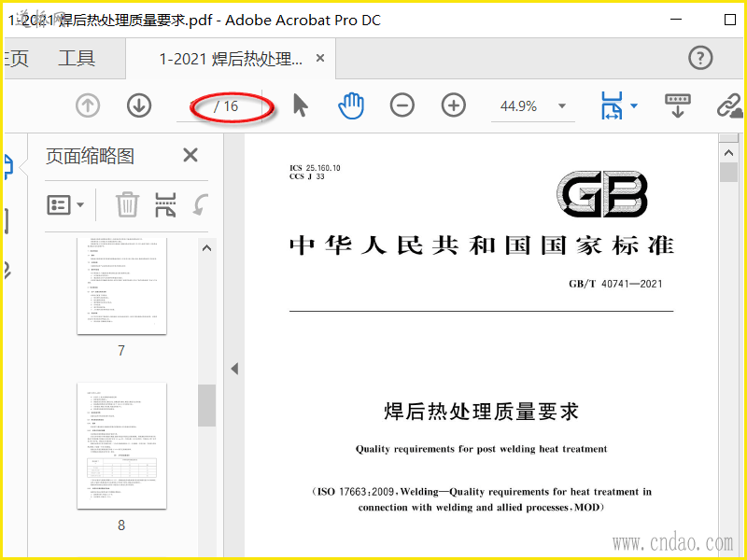Image resolution: width=747 pixels, height=560 pixels.
Task: Click the thumbnail panel scrollbar handle
Action: coord(206,405)
